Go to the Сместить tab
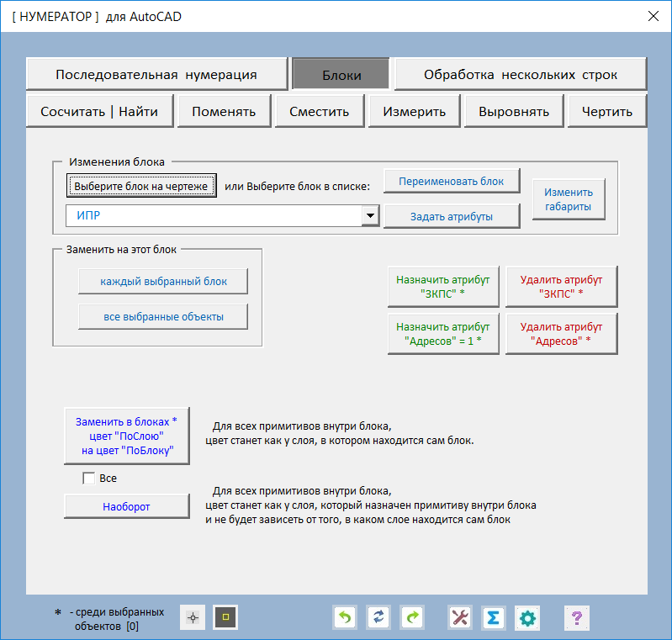The height and width of the screenshot is (640, 672). point(320,112)
